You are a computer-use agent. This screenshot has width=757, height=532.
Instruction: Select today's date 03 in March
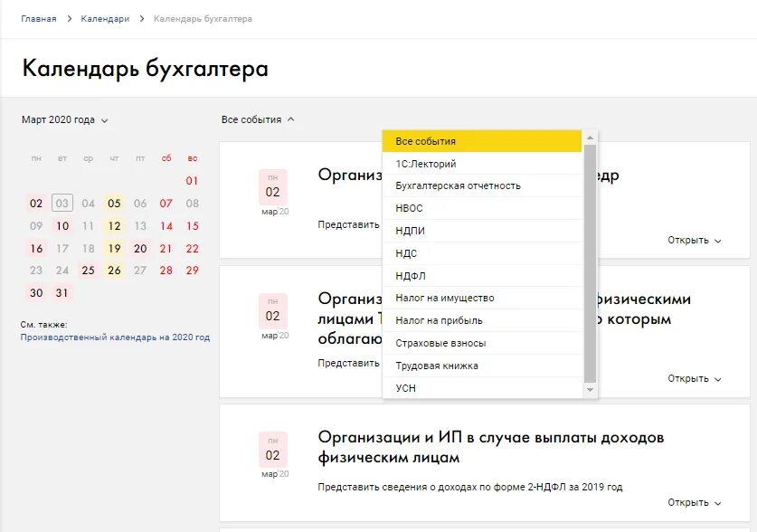[61, 203]
